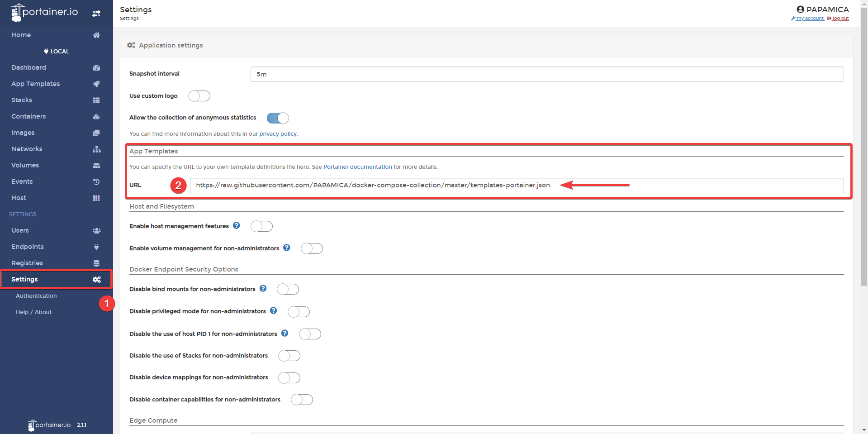Click the log out link

pyautogui.click(x=838, y=19)
